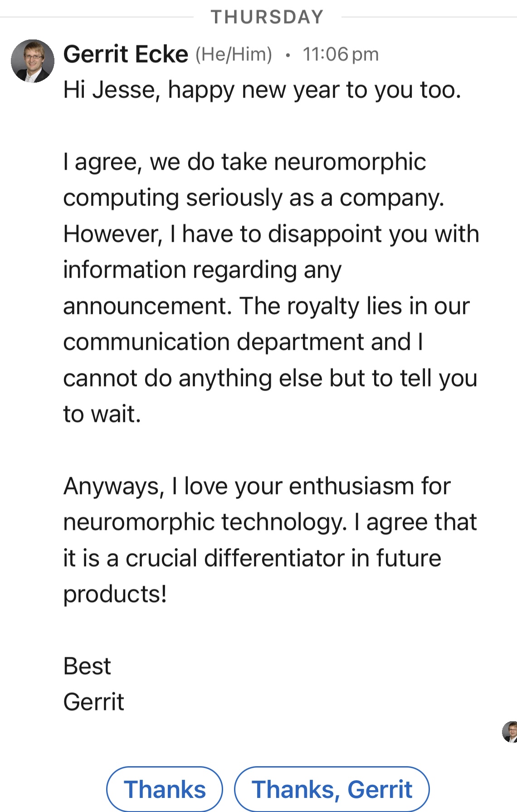Select the "cannot do anything else" line
The image size is (517, 812).
tap(270, 378)
